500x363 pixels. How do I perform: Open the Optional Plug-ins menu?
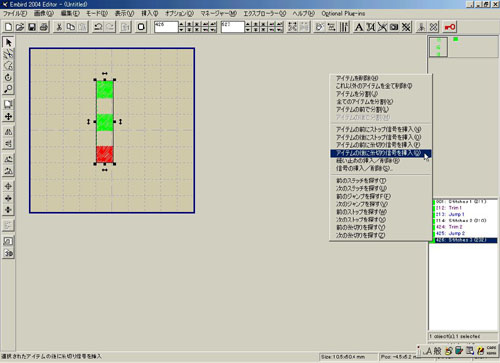(343, 13)
